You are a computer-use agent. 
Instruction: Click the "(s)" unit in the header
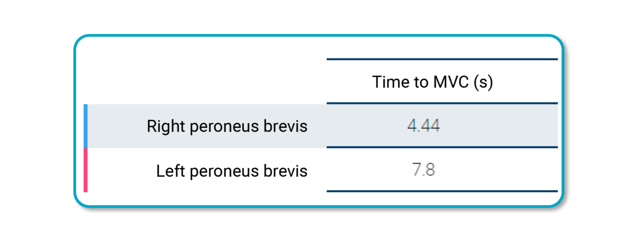[483, 82]
